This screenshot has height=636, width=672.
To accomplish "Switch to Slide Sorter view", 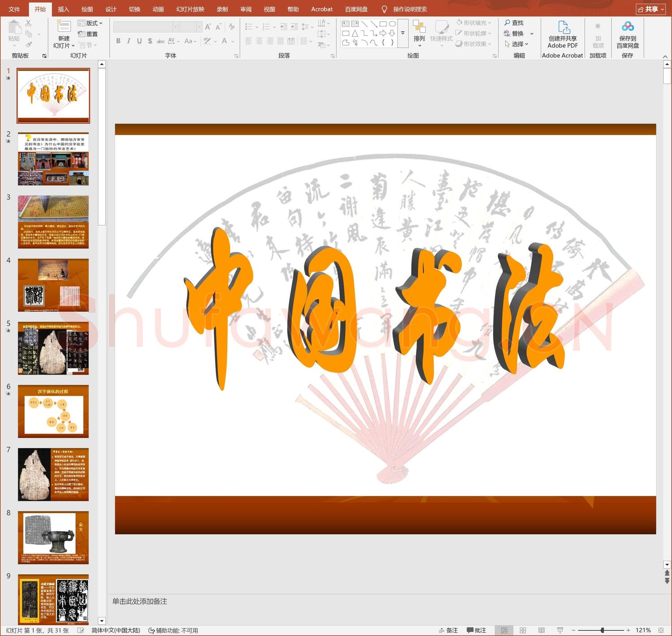I will 523,630.
